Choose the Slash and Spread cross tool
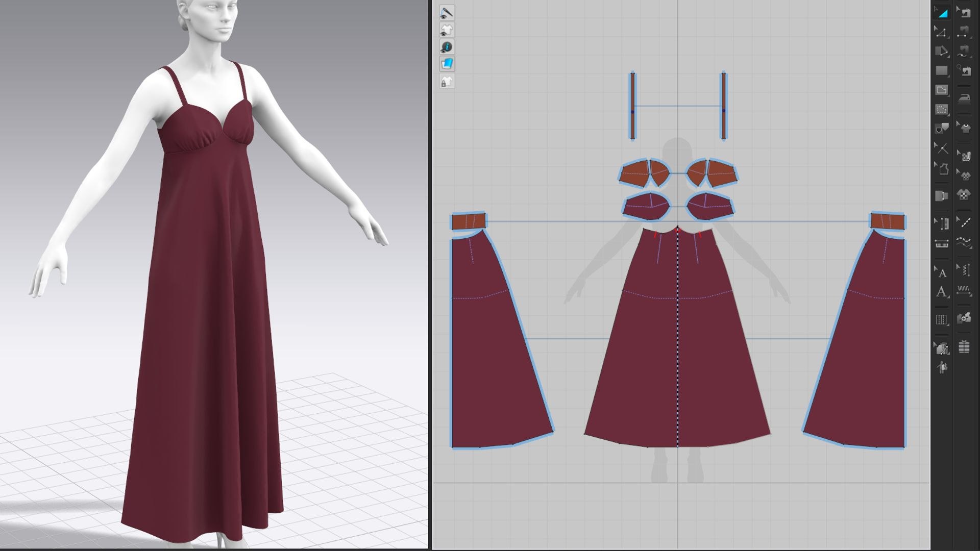Viewport: 980px width, 551px height. [x=942, y=148]
